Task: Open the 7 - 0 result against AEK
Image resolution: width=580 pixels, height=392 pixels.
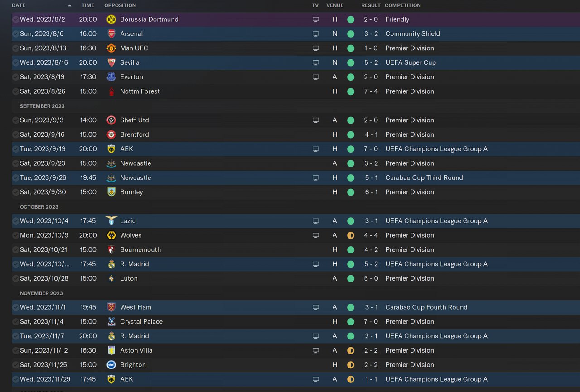Action: point(372,149)
